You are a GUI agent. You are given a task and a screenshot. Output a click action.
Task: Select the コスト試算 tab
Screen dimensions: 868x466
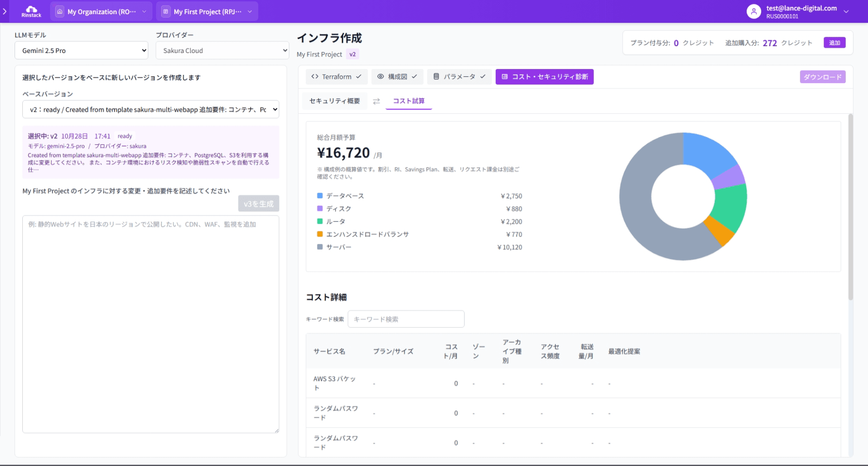point(408,101)
